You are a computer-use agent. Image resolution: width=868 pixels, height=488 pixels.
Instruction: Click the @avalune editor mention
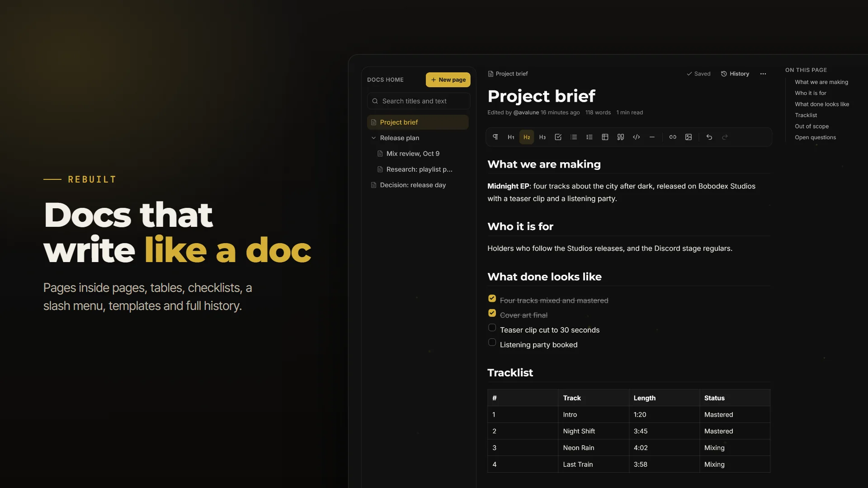[526, 113]
